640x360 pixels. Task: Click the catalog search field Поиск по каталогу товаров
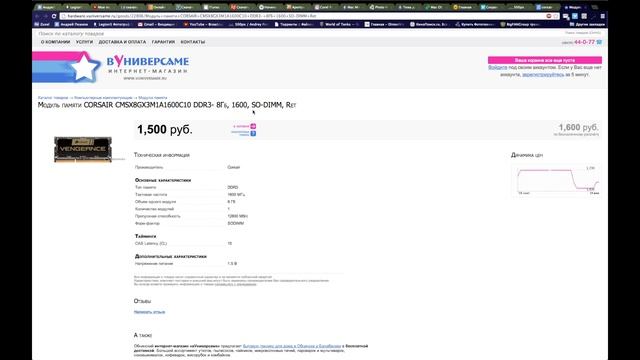pyautogui.click(x=71, y=33)
